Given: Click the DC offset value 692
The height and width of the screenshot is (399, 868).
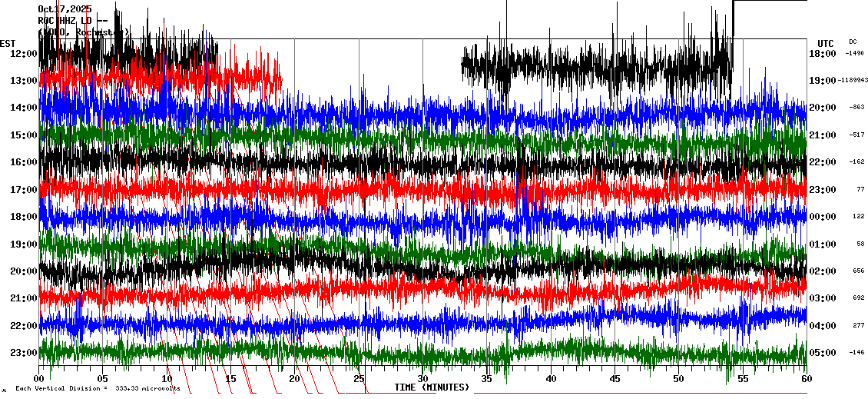Looking at the screenshot, I should tap(858, 298).
